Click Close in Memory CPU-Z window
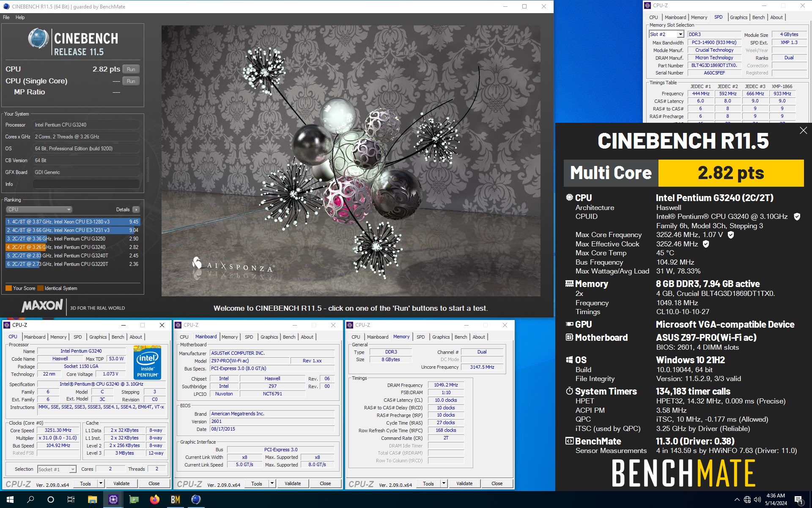The width and height of the screenshot is (812, 508). [x=497, y=483]
